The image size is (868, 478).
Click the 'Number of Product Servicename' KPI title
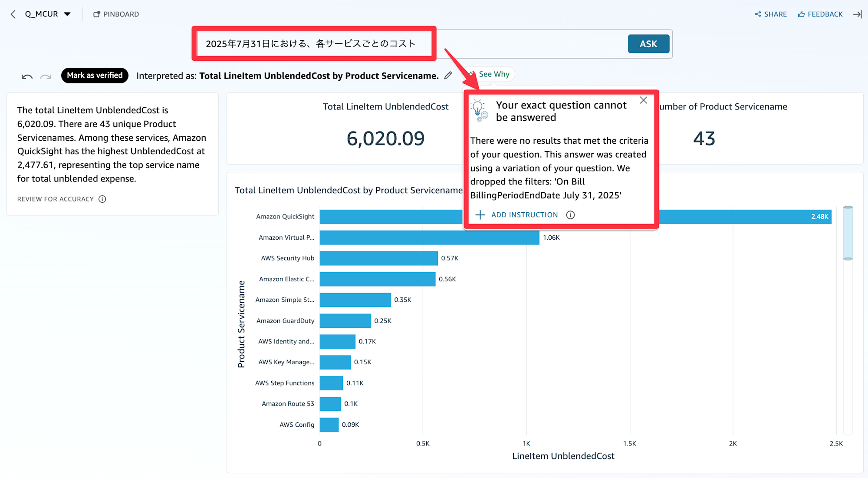[723, 107]
